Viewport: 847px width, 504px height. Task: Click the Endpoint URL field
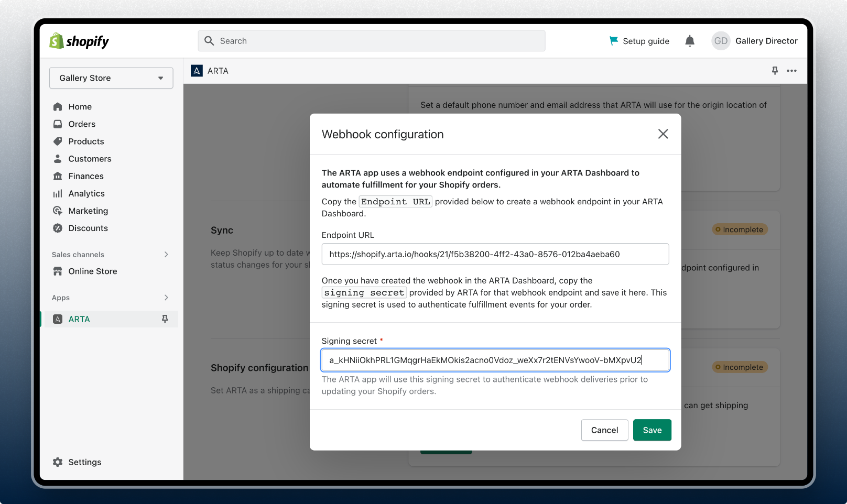495,254
